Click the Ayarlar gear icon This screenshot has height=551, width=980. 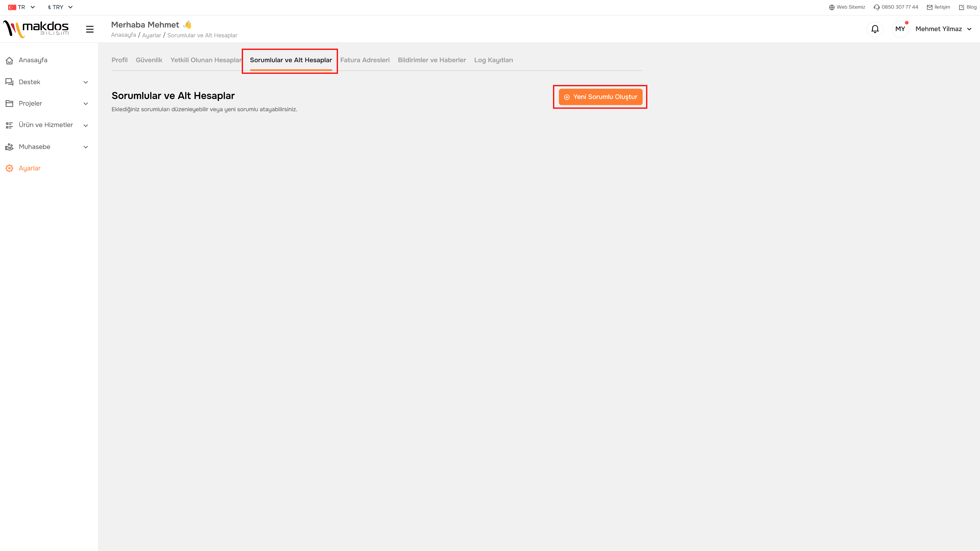(x=10, y=168)
